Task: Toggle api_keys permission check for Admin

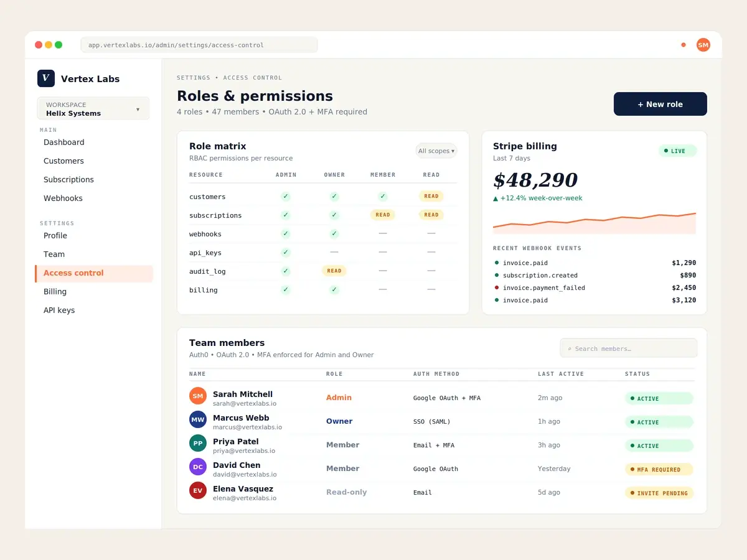Action: coord(286,253)
